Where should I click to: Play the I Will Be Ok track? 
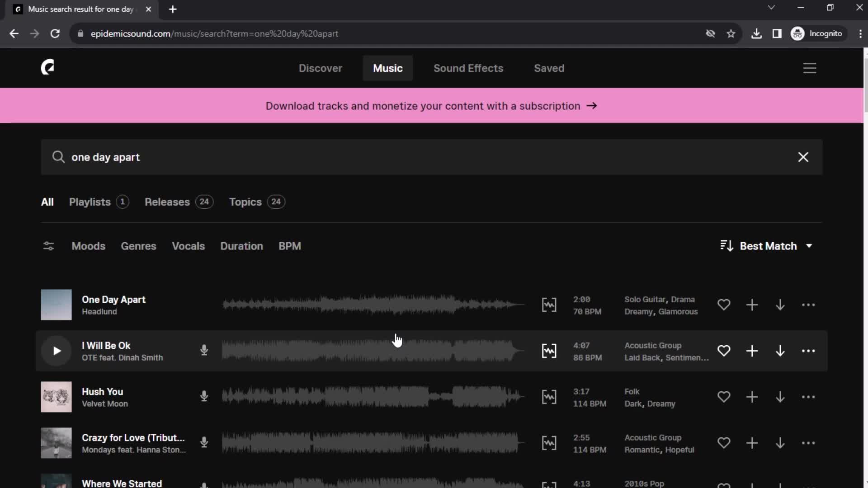pyautogui.click(x=57, y=351)
